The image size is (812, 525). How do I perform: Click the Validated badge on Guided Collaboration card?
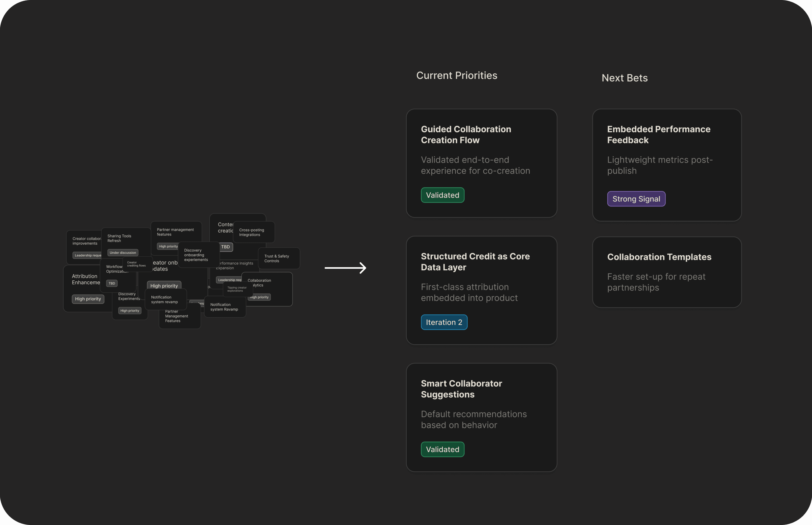tap(442, 195)
